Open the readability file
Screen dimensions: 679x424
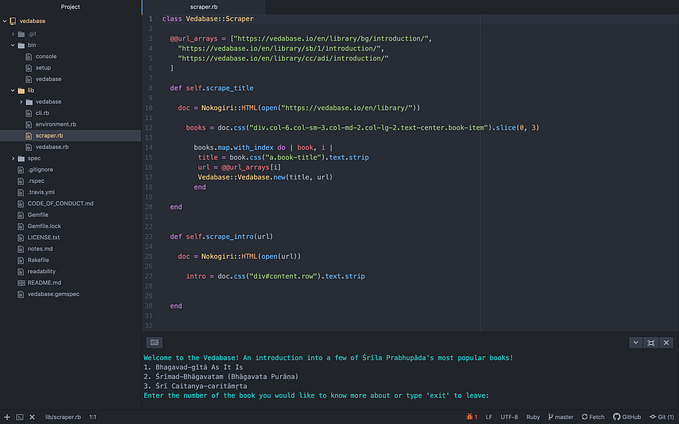42,271
